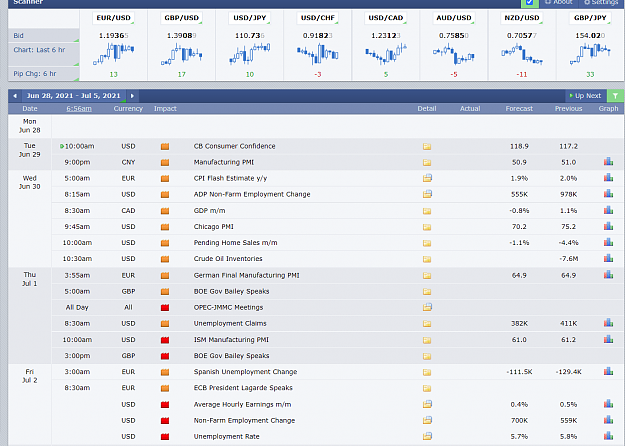Open detail folder for ISM Manufacturing PMI
Screen dimensions: 625x446
click(x=427, y=340)
